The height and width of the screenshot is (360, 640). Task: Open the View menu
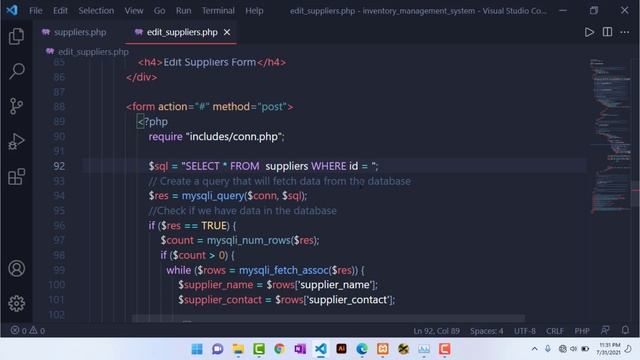click(x=134, y=11)
